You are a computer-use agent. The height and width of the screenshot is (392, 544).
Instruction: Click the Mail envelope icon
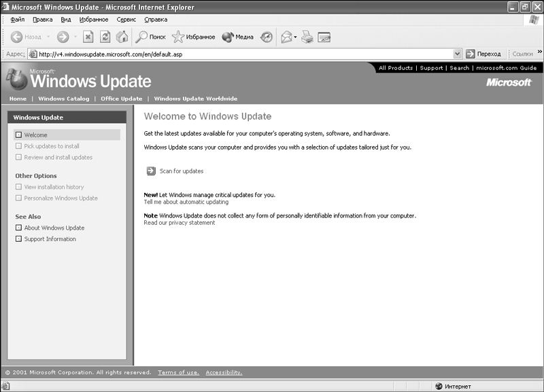(286, 37)
